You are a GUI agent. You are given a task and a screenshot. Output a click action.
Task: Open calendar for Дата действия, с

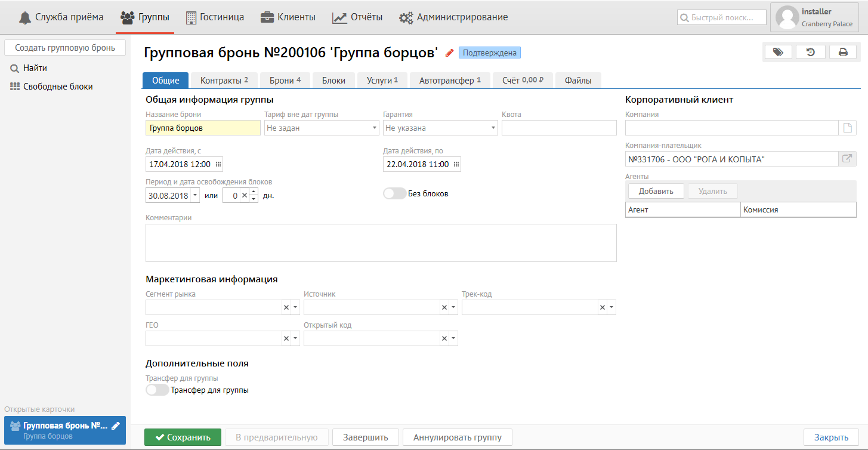coord(218,164)
